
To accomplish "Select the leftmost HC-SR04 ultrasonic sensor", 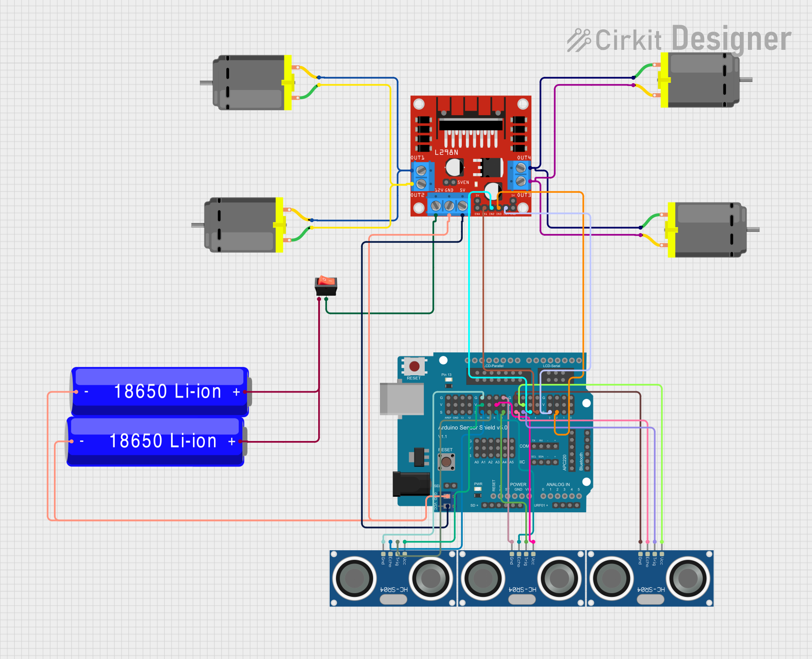I will [x=393, y=579].
